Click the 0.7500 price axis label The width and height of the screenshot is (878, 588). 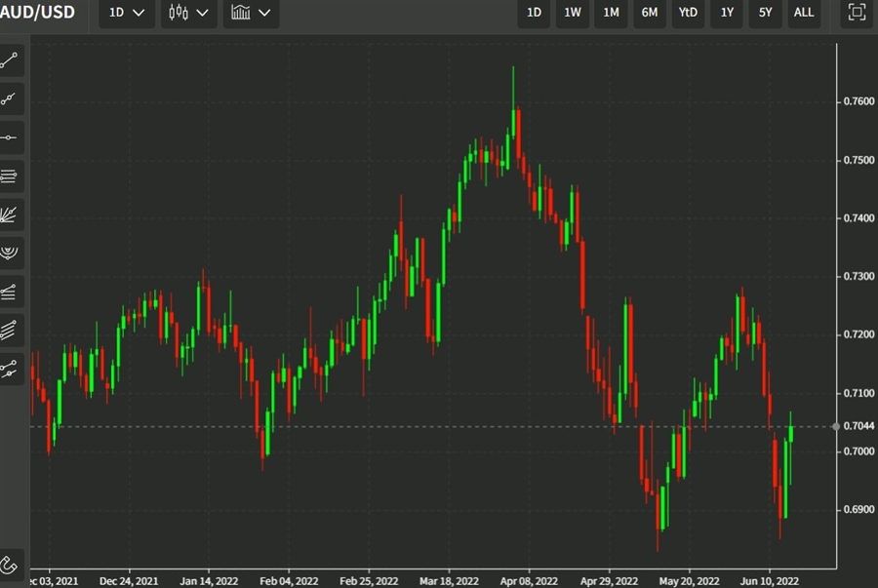pyautogui.click(x=858, y=160)
